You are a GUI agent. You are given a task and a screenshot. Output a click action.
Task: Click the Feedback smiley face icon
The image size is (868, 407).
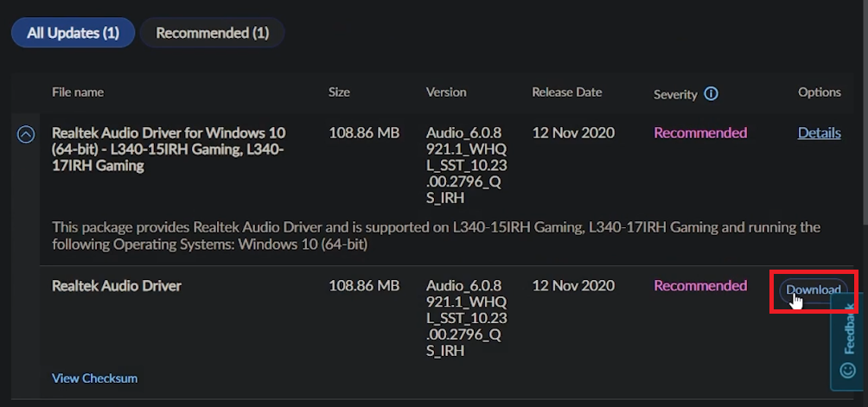tap(847, 370)
